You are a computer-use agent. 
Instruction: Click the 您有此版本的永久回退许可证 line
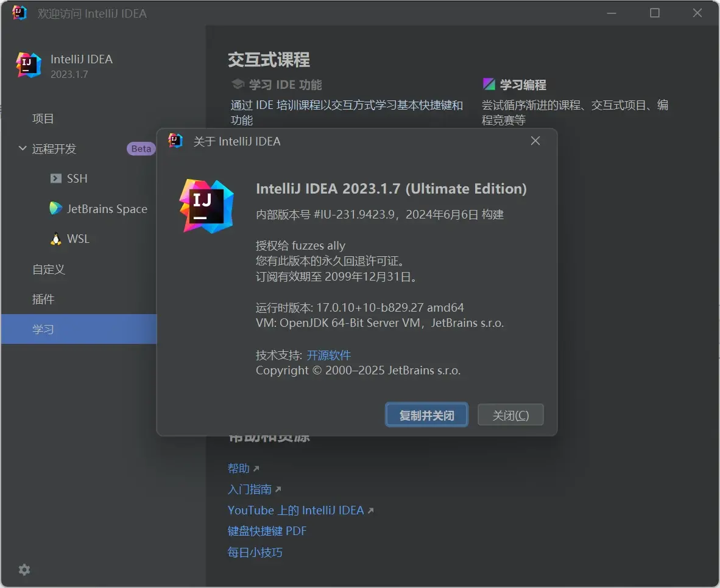(331, 261)
